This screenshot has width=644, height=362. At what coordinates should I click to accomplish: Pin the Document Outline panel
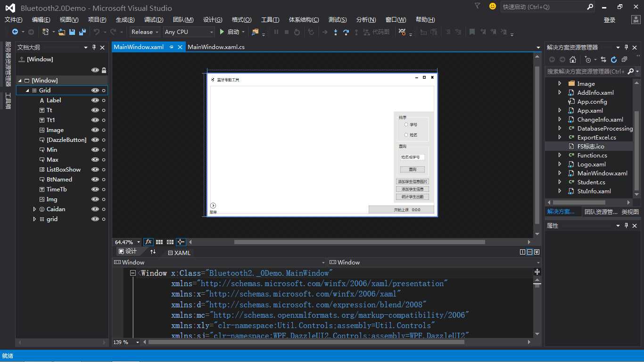pyautogui.click(x=94, y=47)
